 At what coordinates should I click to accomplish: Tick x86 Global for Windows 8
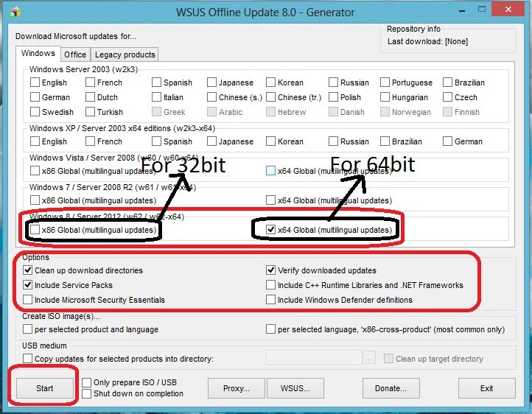pyautogui.click(x=35, y=230)
